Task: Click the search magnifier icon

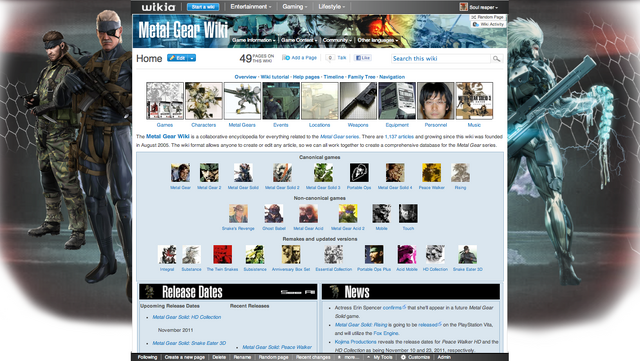Action: click(496, 59)
